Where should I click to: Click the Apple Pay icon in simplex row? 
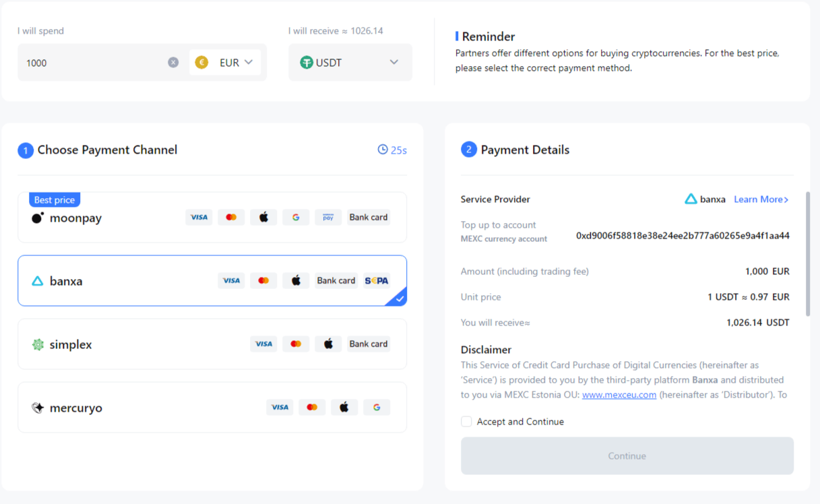click(328, 344)
